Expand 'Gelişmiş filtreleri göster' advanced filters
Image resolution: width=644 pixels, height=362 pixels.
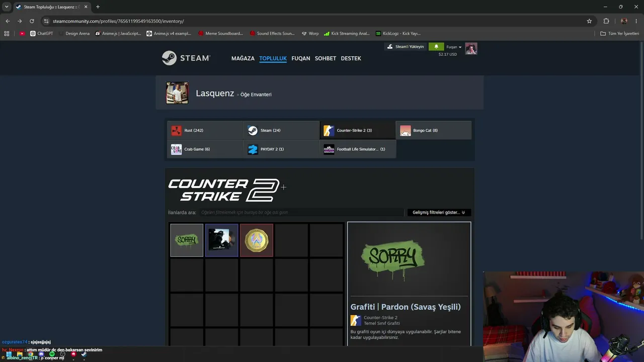point(439,212)
